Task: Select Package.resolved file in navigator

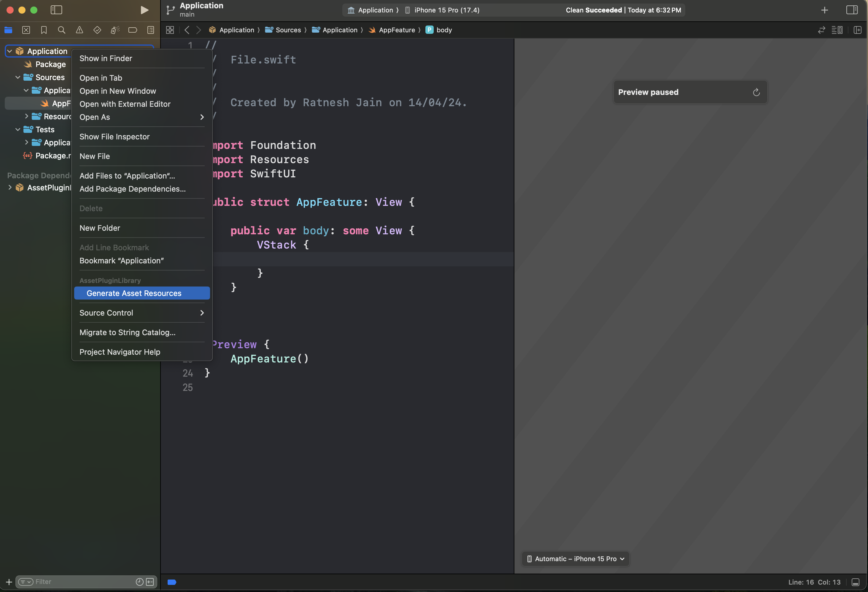Action: (x=47, y=156)
